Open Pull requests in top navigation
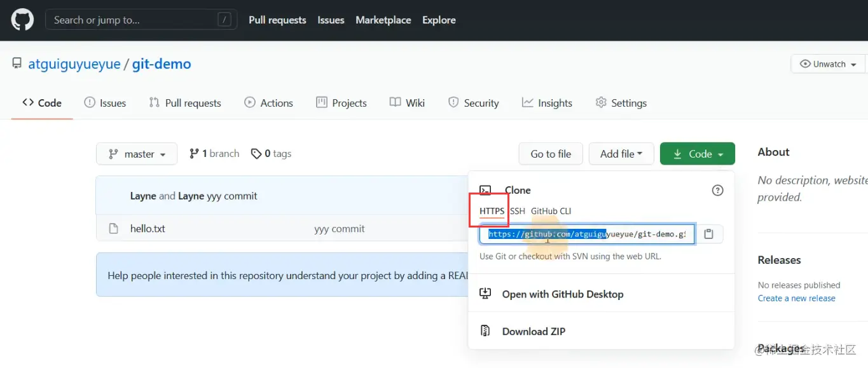This screenshot has width=868, height=368. point(277,20)
